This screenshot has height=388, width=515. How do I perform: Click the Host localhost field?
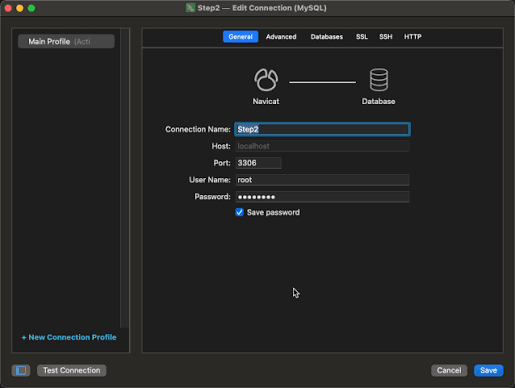(322, 146)
